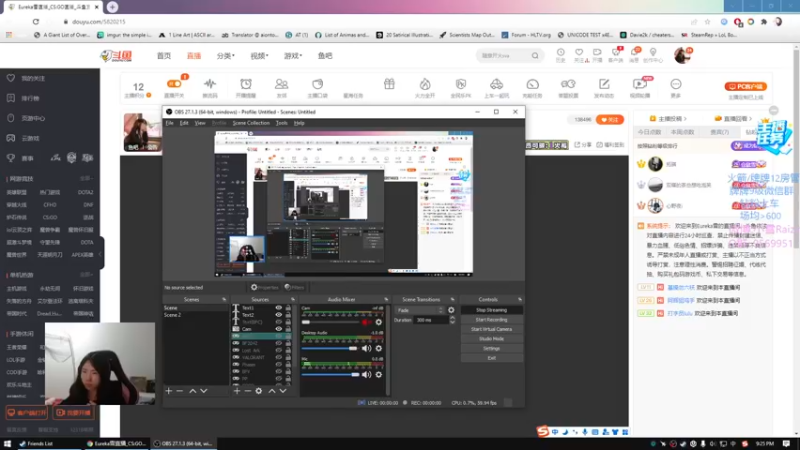Viewport: 800px width, 450px height.
Task: Bookmark this page with star icon
Action: coord(707,22)
